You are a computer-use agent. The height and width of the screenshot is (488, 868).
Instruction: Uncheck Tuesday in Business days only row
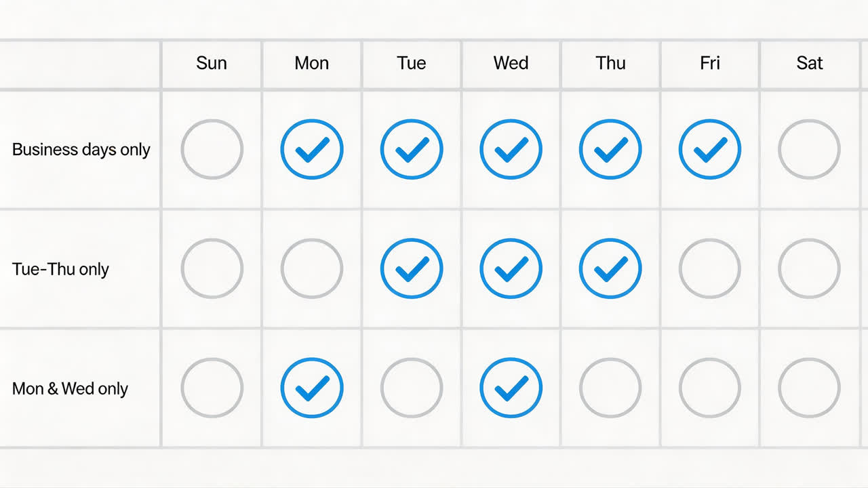412,149
